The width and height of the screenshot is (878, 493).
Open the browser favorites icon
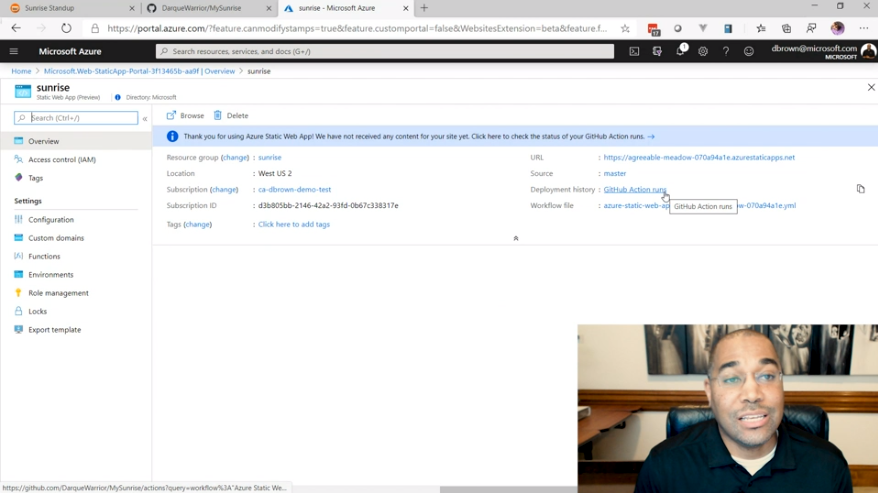click(761, 29)
